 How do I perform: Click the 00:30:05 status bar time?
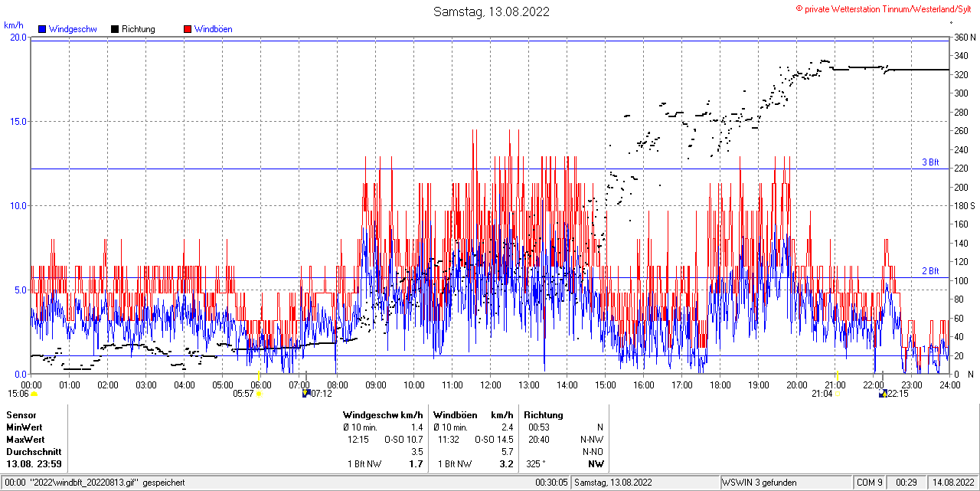click(552, 483)
